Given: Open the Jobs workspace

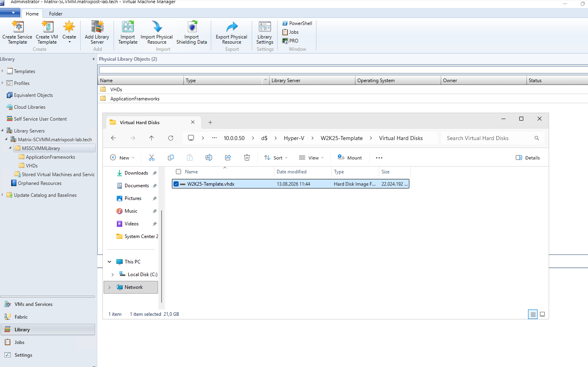Looking at the screenshot, I should pyautogui.click(x=48, y=342).
